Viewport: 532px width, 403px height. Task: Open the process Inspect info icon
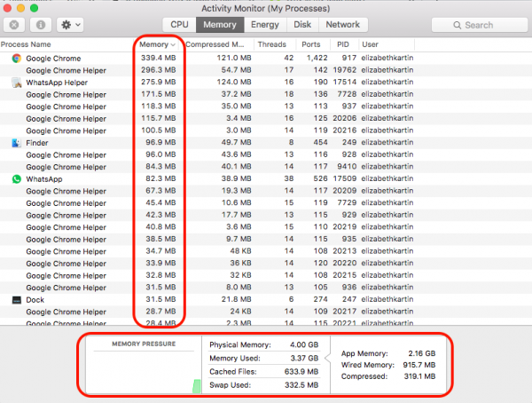pyautogui.click(x=41, y=25)
